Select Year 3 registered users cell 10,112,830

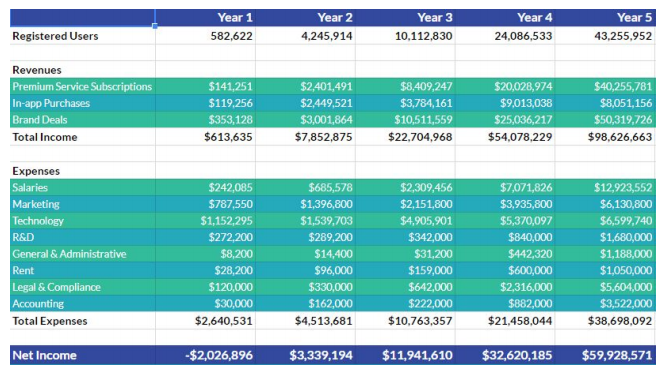click(405, 36)
